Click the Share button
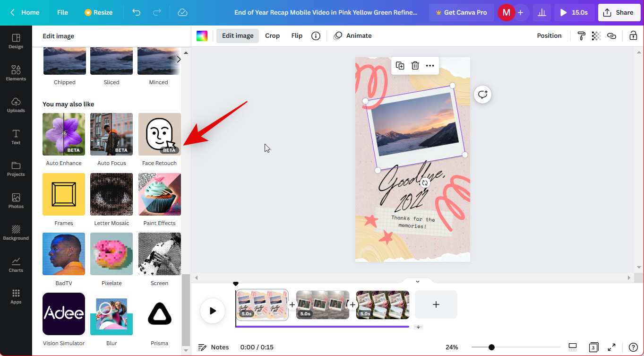This screenshot has height=356, width=644. [x=619, y=13]
